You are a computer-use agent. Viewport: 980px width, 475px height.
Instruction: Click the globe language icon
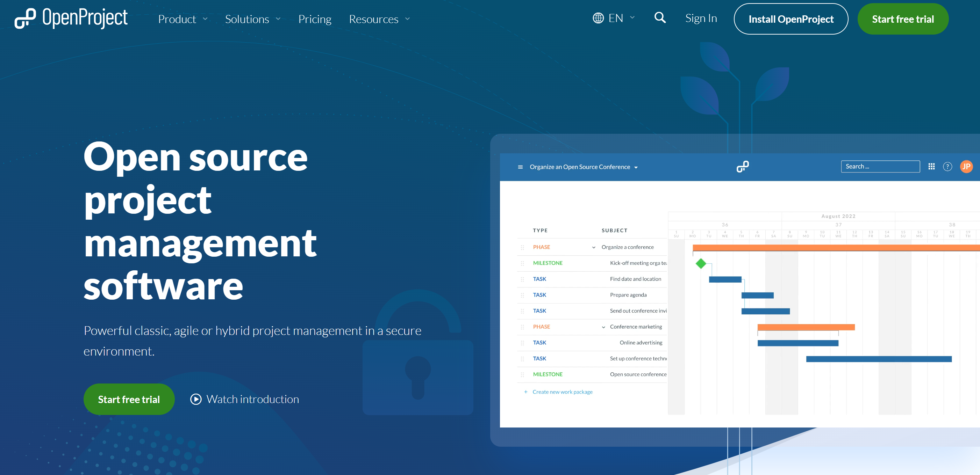click(598, 18)
